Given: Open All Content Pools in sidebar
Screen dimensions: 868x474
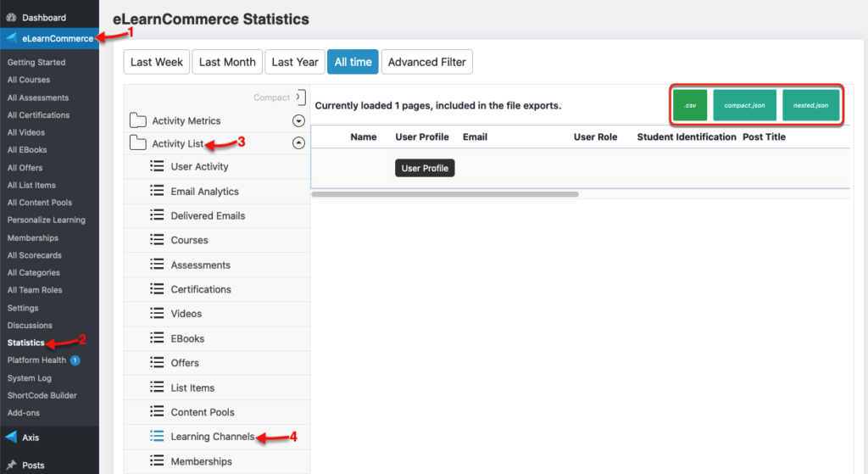Looking at the screenshot, I should pyautogui.click(x=40, y=202).
